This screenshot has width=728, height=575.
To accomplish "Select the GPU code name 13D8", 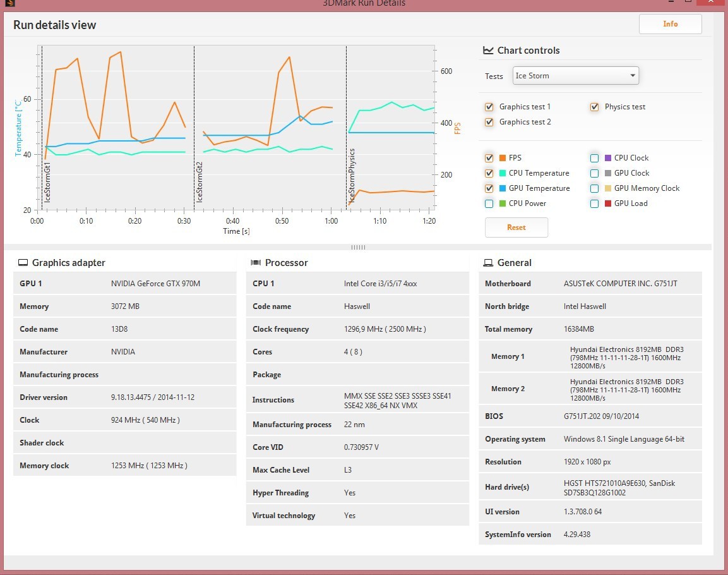I will (x=119, y=329).
